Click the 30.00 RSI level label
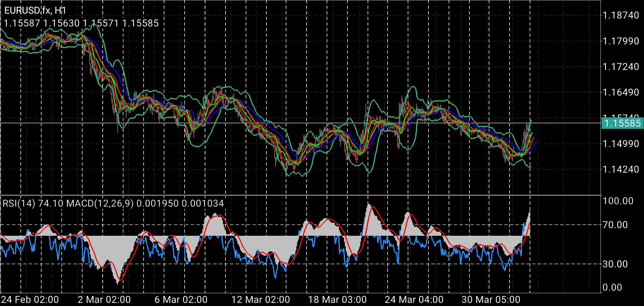644x306 pixels. 615,264
